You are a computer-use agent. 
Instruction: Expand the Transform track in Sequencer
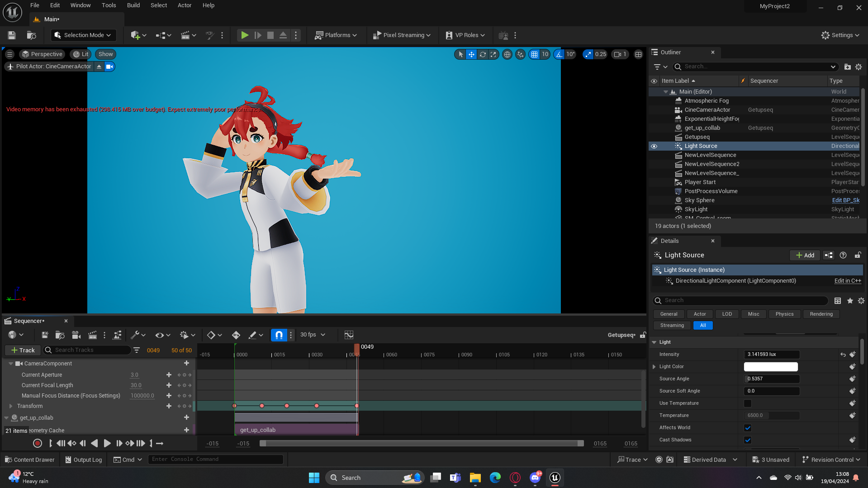[11, 406]
